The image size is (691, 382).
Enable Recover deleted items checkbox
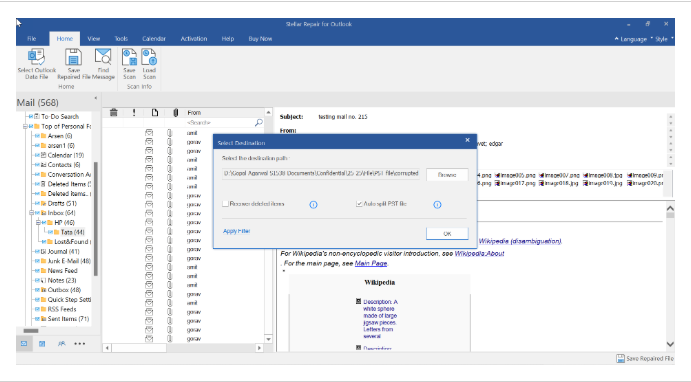tap(226, 204)
